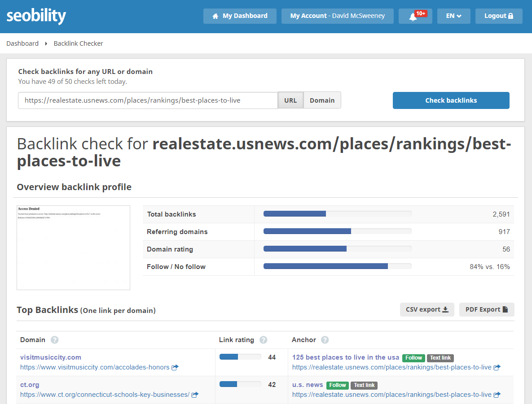532x404 pixels.
Task: Click the backlink URL input field
Action: [148, 100]
